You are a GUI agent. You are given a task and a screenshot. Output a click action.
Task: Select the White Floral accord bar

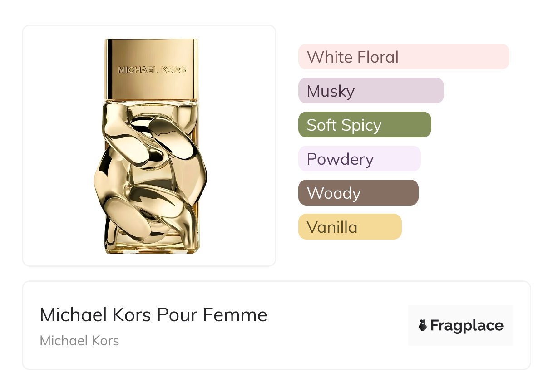point(403,57)
